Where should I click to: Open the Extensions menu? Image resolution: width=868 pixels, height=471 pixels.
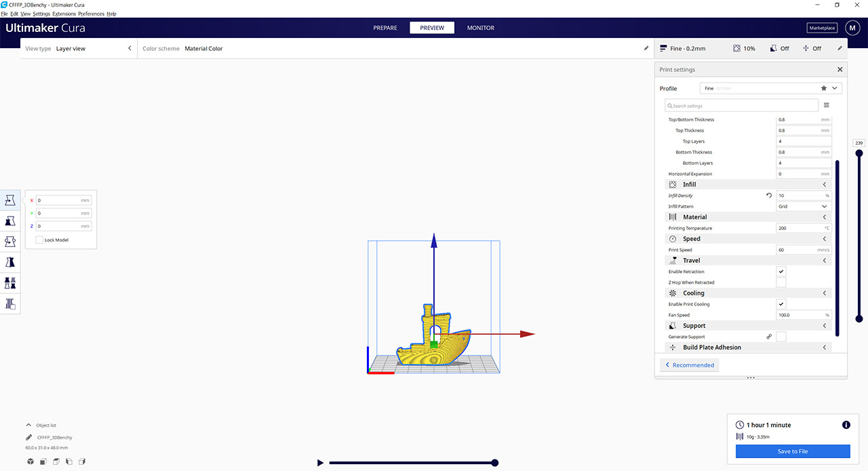(x=64, y=14)
